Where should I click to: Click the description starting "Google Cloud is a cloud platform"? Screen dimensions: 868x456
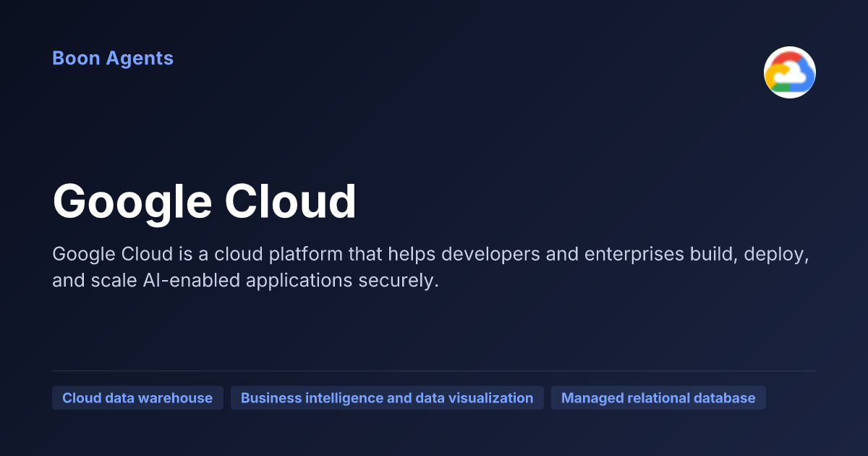click(430, 267)
